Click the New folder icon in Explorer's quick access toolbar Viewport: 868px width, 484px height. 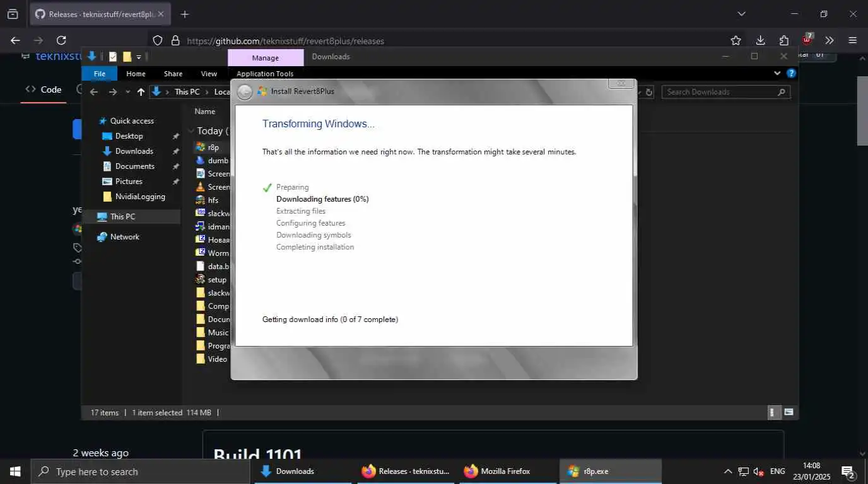coord(127,57)
